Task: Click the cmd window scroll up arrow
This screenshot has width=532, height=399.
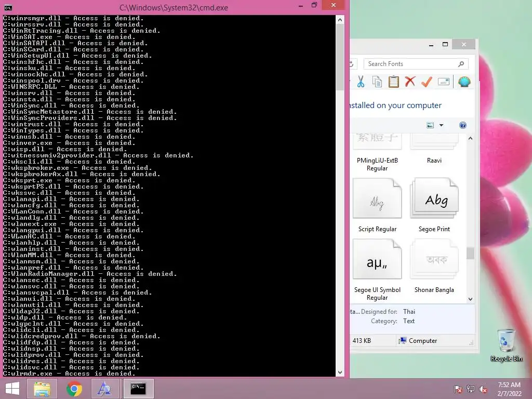Action: click(x=340, y=20)
